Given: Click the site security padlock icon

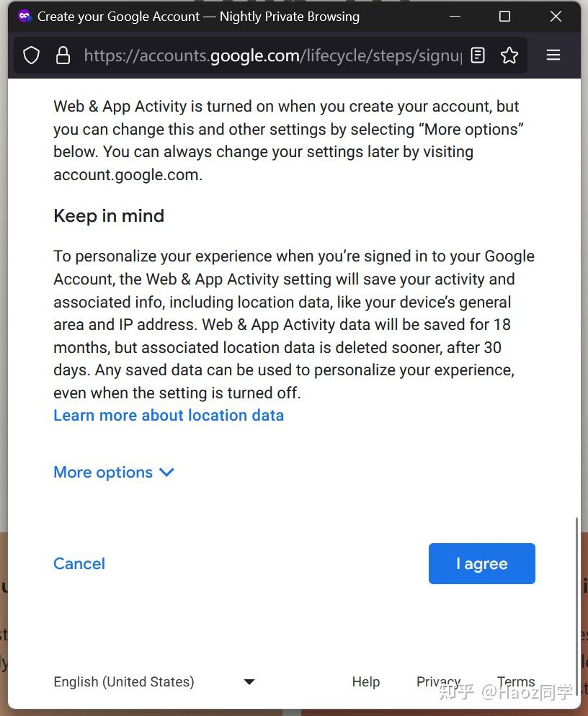Looking at the screenshot, I should (x=63, y=55).
